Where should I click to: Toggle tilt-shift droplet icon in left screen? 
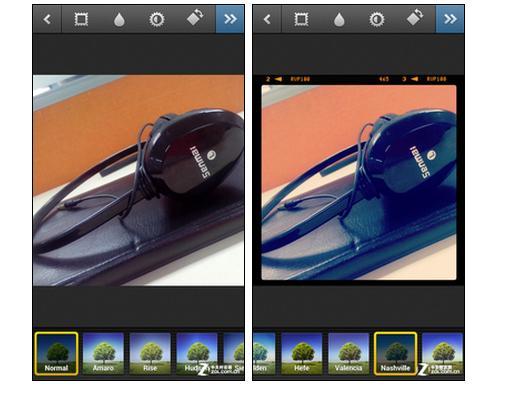(x=119, y=20)
